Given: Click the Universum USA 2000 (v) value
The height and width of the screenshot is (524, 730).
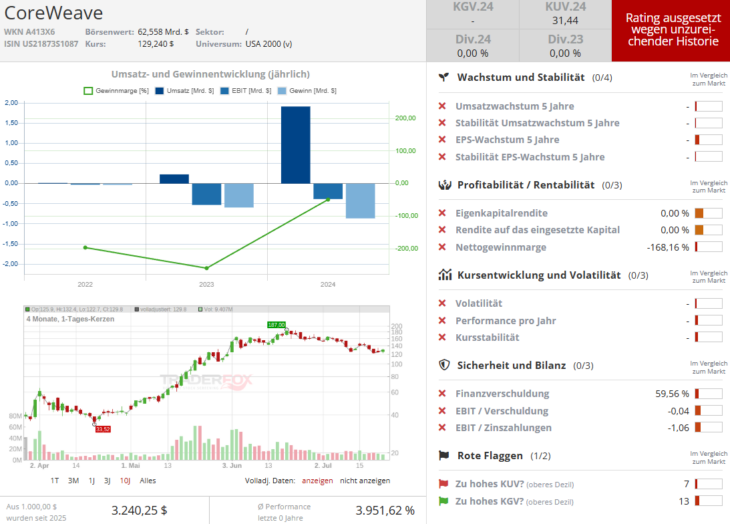Looking at the screenshot, I should 269,44.
